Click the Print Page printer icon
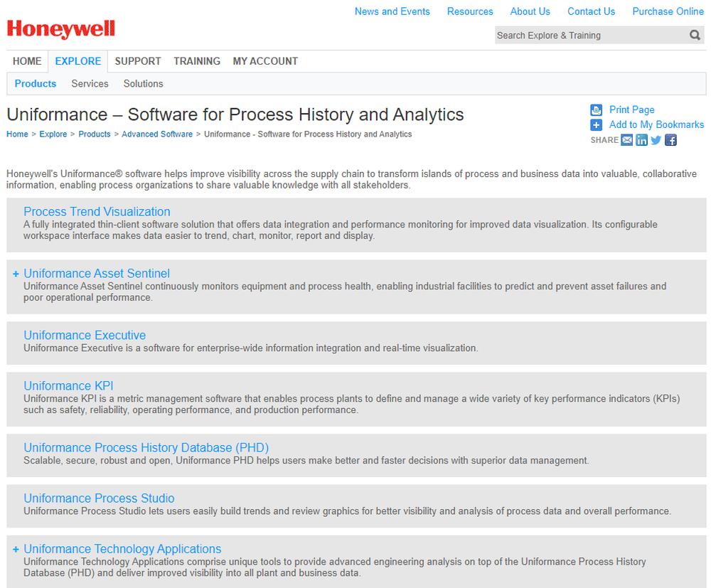Screen dimensions: 711x588 (x=596, y=109)
